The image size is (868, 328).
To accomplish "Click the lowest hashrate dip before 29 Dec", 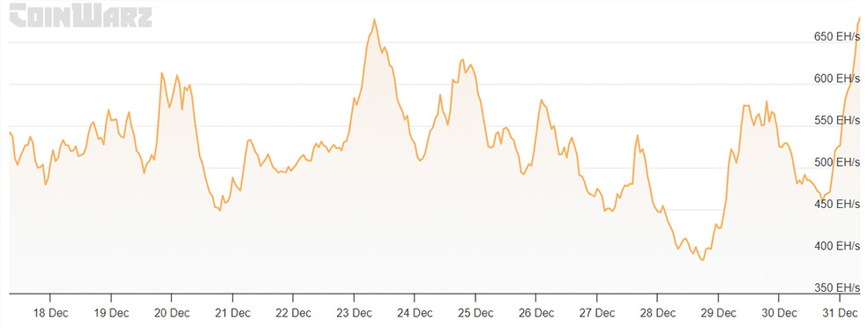I will click(702, 259).
